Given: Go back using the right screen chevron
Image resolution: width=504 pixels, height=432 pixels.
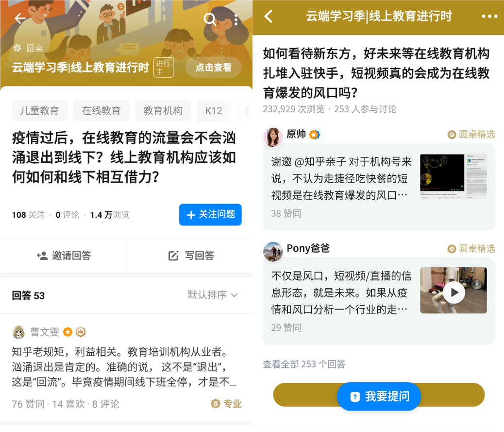Looking at the screenshot, I should click(x=269, y=16).
